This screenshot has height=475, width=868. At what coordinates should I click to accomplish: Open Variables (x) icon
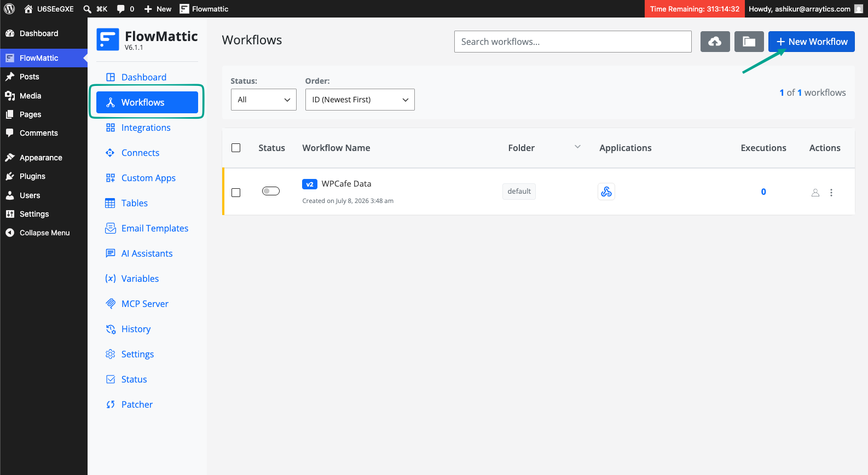click(111, 279)
